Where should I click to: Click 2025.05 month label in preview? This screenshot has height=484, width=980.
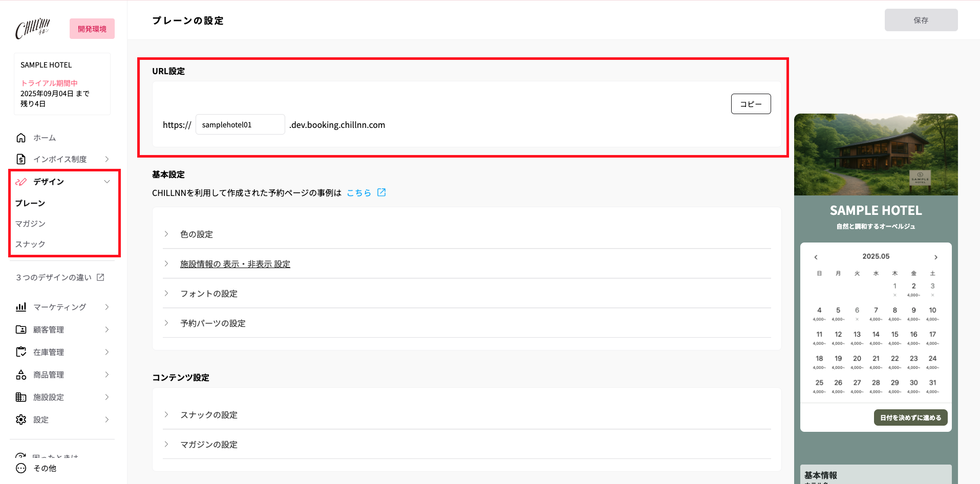(x=876, y=256)
